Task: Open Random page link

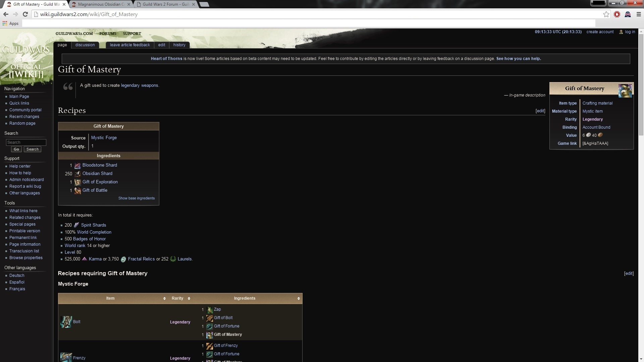Action: [x=22, y=123]
